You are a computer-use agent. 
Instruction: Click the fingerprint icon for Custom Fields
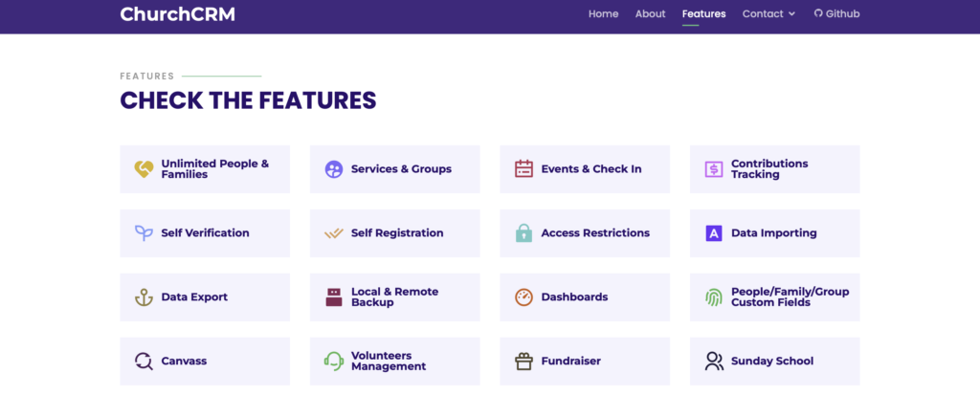714,297
